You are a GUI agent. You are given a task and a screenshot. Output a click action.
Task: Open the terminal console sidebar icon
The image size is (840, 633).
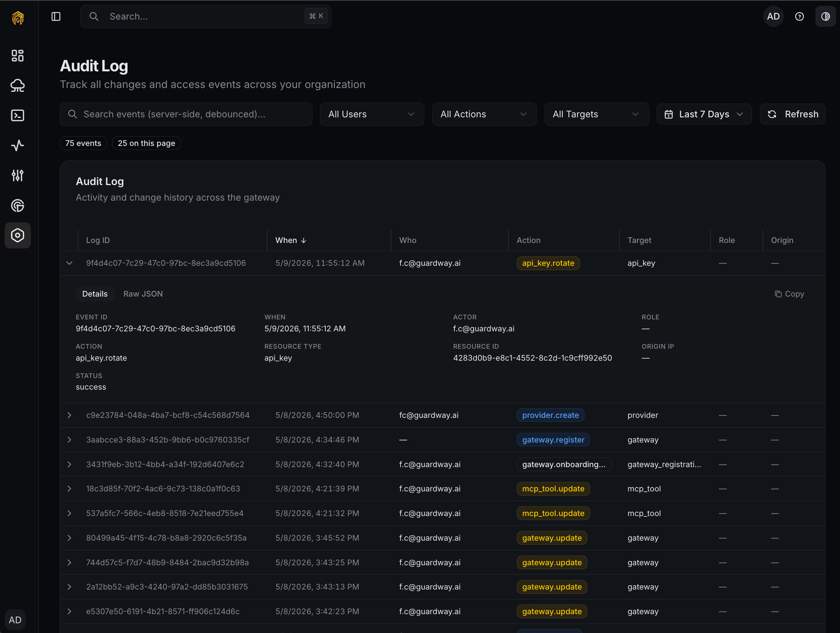tap(17, 116)
